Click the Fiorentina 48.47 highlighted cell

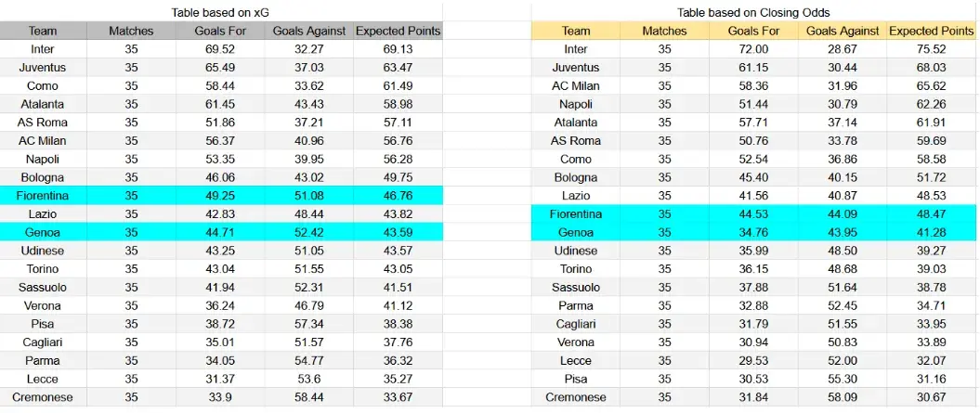coord(932,214)
